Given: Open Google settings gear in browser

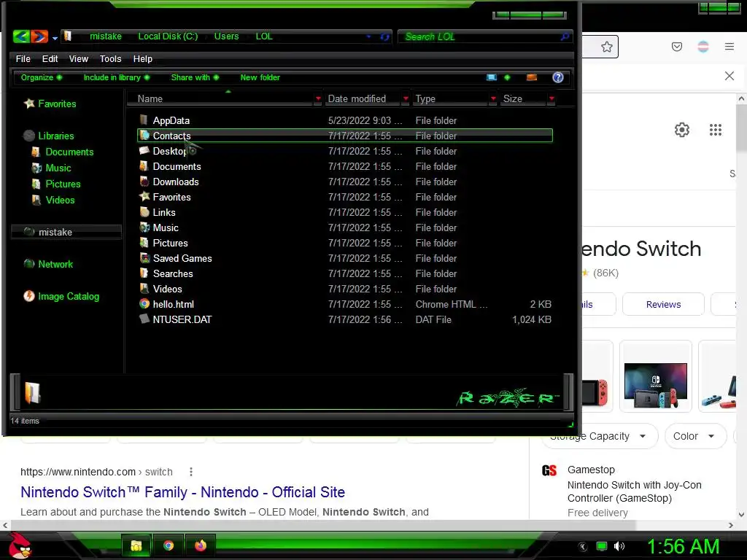Looking at the screenshot, I should (x=682, y=130).
